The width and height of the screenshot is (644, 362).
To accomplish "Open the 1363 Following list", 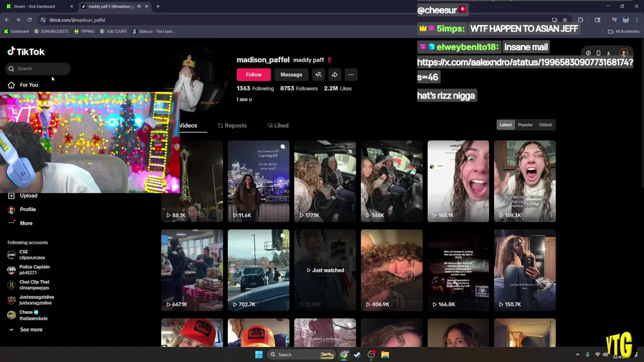I will [255, 88].
